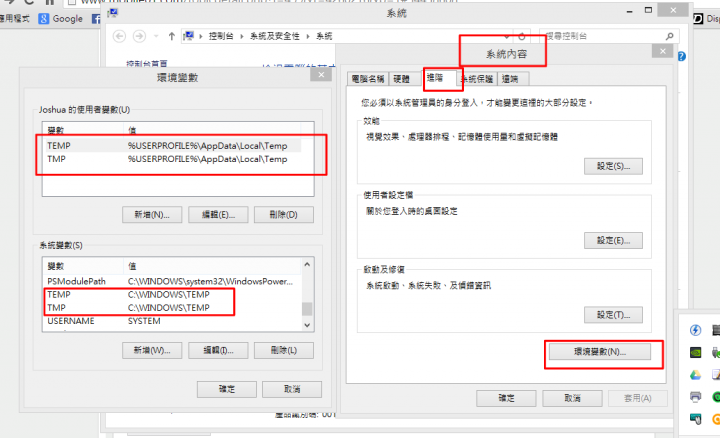The width and height of the screenshot is (720, 438).
Task: Expand the arrow before 控制台 in breadcrumb
Action: (201, 36)
